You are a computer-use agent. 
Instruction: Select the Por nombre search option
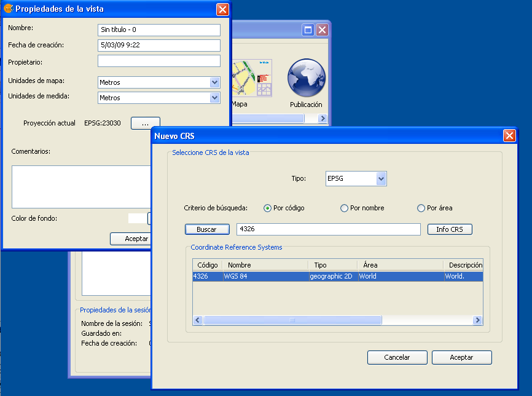[x=344, y=208]
